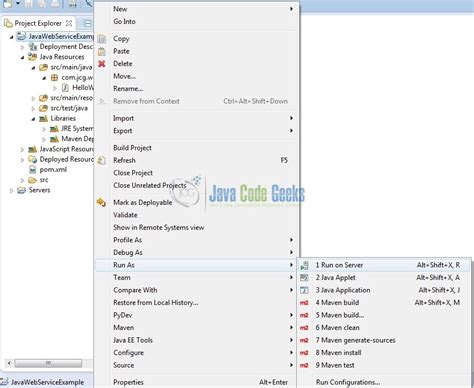
Task: Choose Close Unrelated Projects
Action: pos(197,185)
